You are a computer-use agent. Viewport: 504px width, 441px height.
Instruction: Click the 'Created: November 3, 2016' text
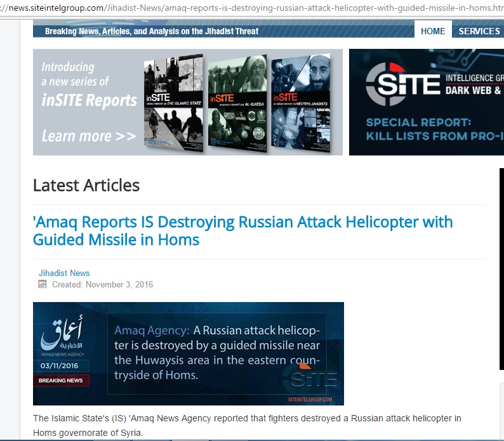point(103,284)
